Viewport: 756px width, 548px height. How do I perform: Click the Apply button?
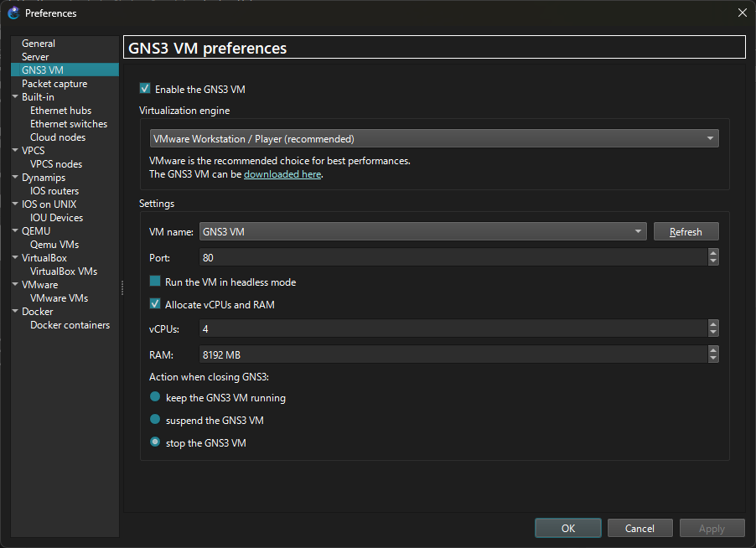pyautogui.click(x=712, y=528)
